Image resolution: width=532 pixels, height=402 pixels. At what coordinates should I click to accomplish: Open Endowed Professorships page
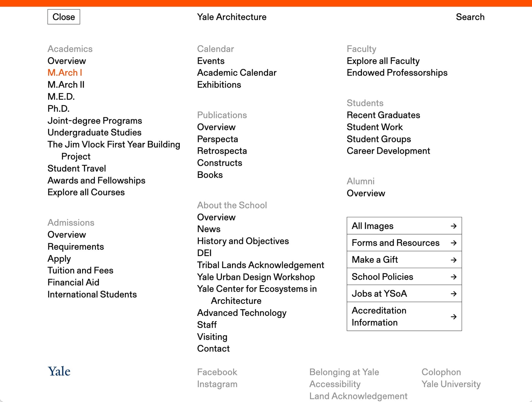tap(397, 73)
